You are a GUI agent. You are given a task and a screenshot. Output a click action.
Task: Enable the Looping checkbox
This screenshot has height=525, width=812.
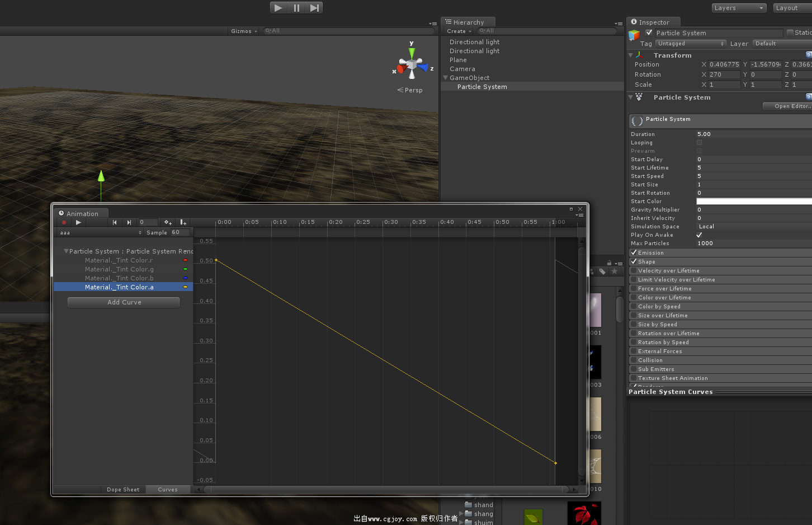click(699, 143)
